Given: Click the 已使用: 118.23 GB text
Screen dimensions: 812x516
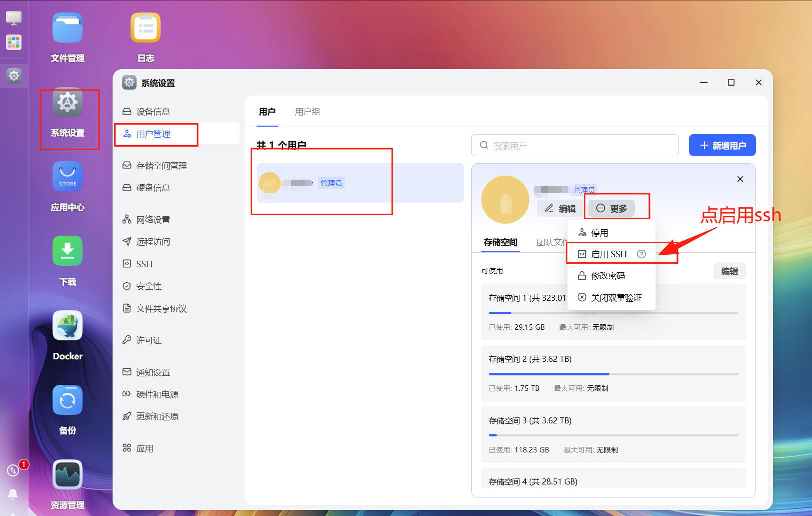Looking at the screenshot, I should click(519, 450).
